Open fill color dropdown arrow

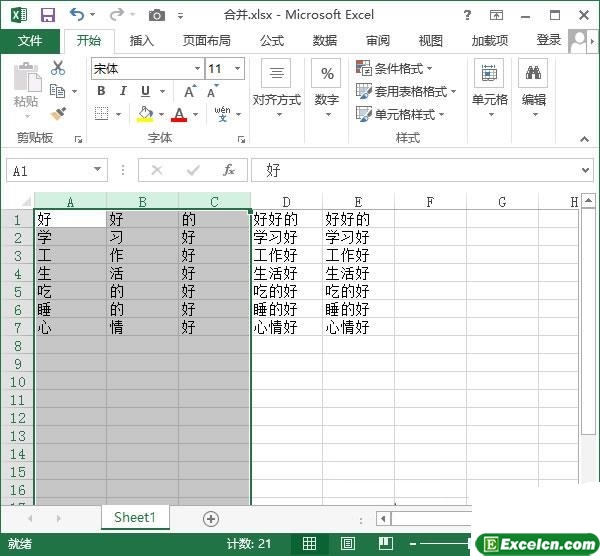161,114
